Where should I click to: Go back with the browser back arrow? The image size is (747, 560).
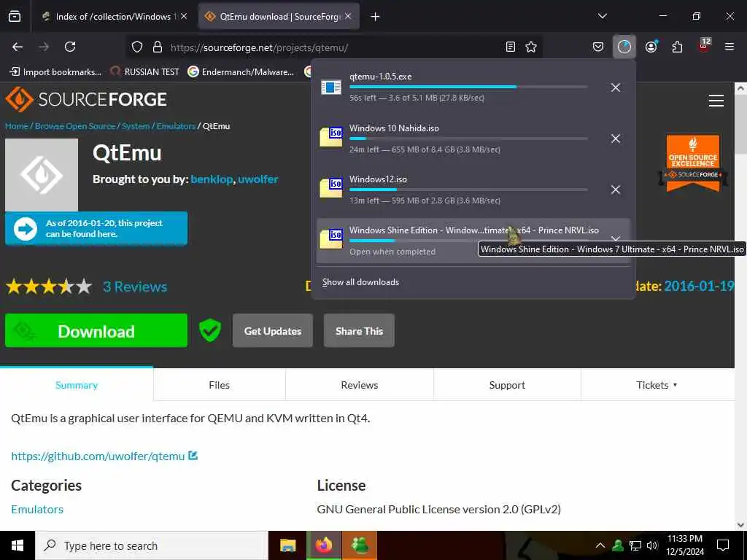click(18, 47)
